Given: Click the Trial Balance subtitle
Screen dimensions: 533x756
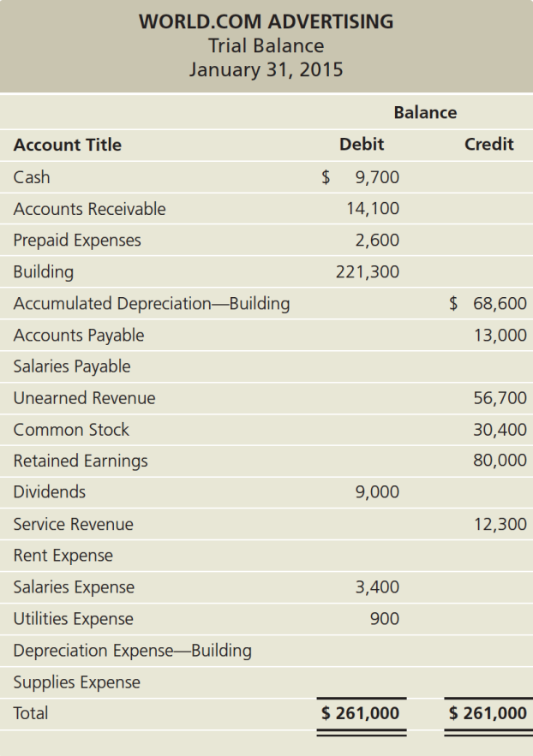Looking at the screenshot, I should (x=266, y=45).
